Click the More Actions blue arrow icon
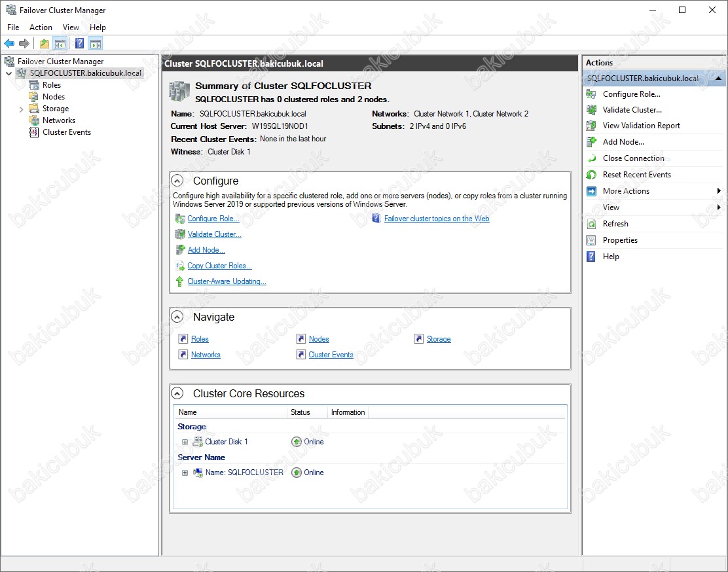The image size is (728, 572). click(591, 191)
